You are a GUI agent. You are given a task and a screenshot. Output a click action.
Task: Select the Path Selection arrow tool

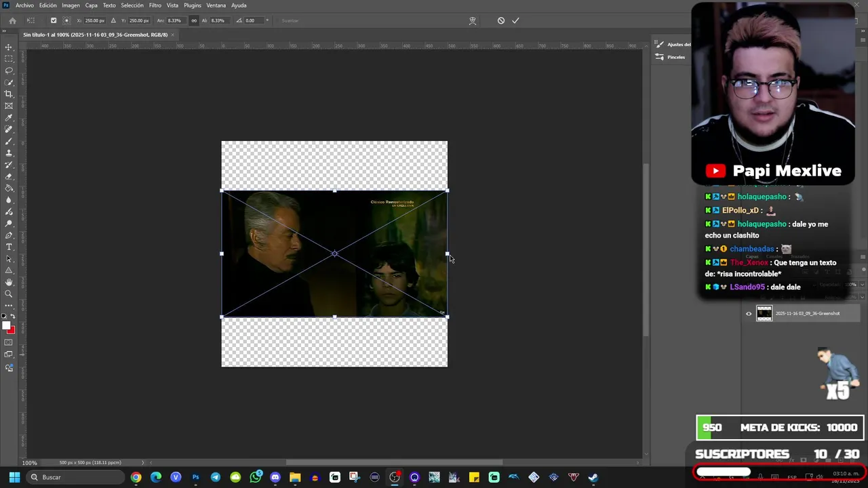click(x=9, y=259)
